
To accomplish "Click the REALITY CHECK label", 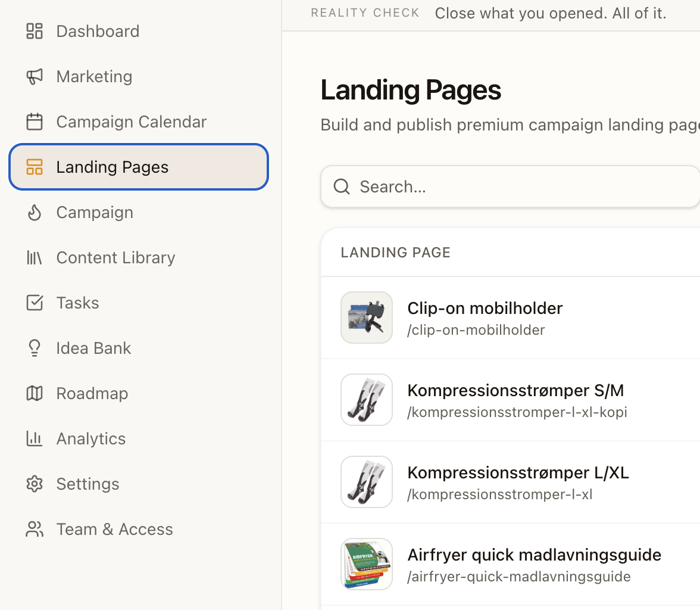I will click(365, 13).
